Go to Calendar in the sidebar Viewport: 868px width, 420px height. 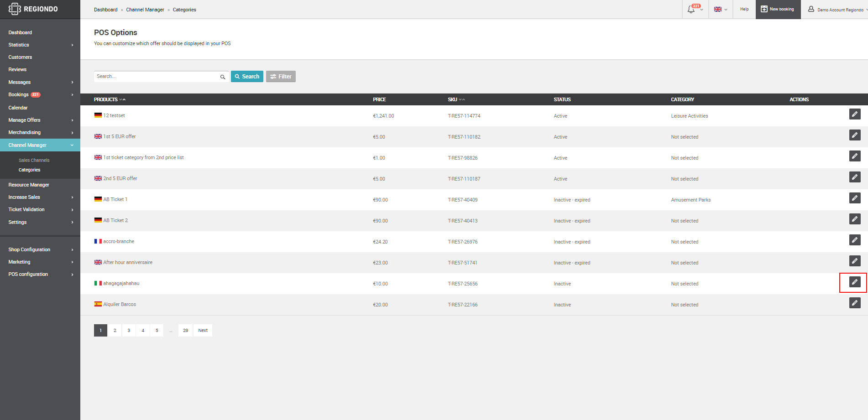pos(18,108)
